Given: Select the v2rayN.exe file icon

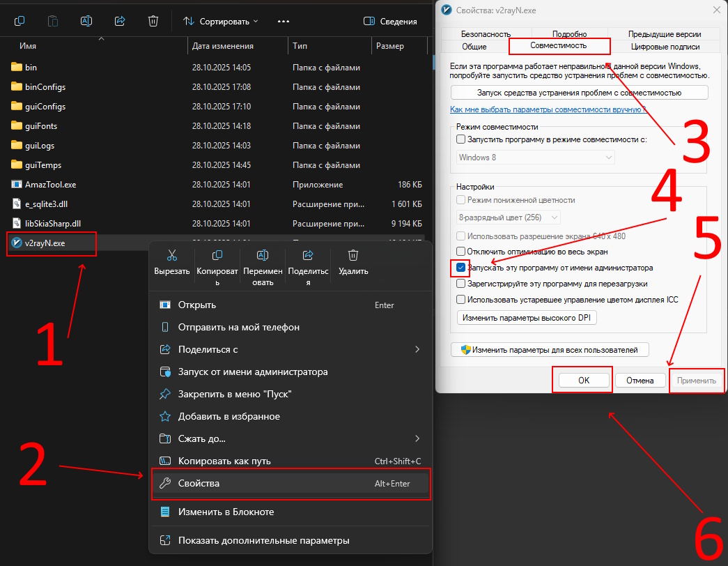Looking at the screenshot, I should click(17, 243).
